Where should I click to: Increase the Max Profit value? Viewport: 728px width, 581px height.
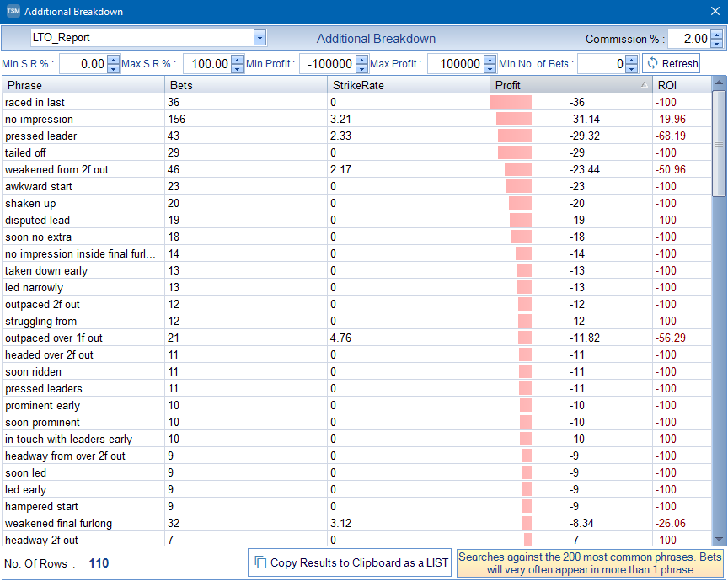(x=490, y=60)
